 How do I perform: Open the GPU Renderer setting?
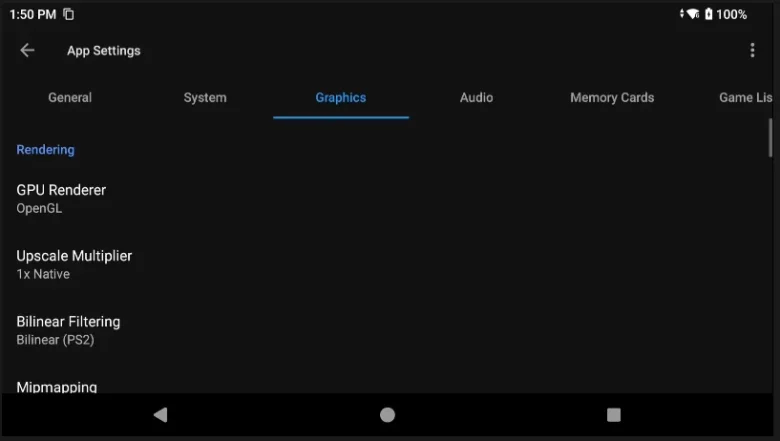click(x=61, y=198)
